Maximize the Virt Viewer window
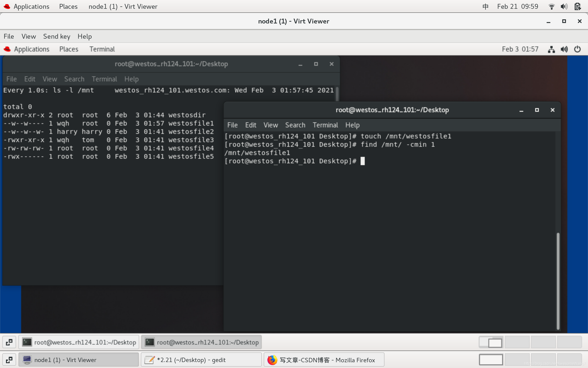The height and width of the screenshot is (368, 588). [x=564, y=21]
